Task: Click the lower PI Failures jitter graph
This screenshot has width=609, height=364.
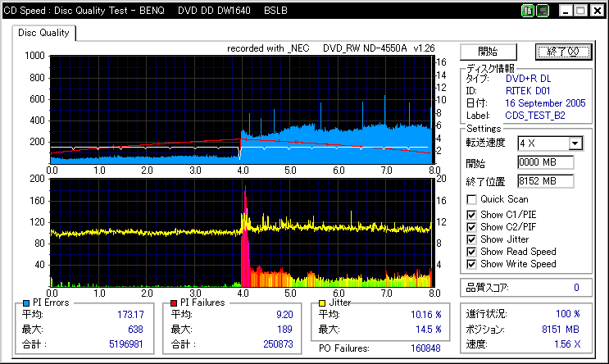Action: click(x=241, y=233)
